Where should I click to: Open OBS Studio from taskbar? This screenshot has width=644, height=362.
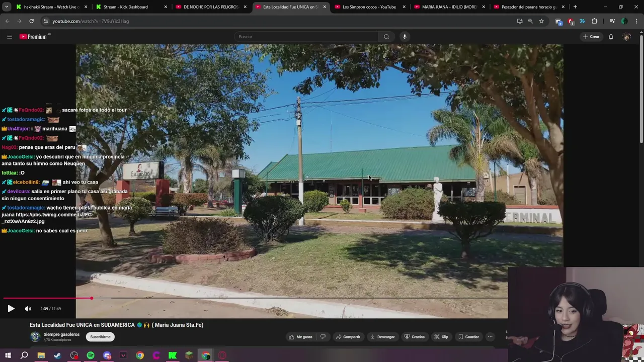[74, 355]
